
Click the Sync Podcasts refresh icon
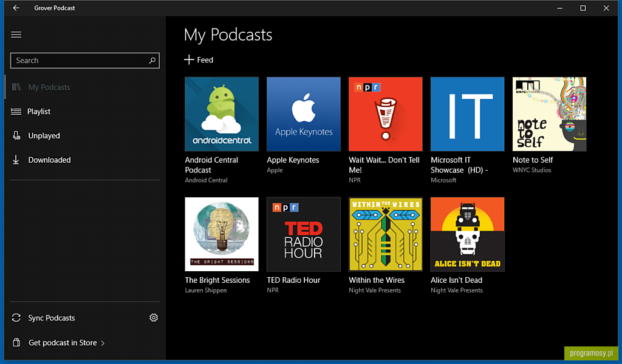[16, 318]
